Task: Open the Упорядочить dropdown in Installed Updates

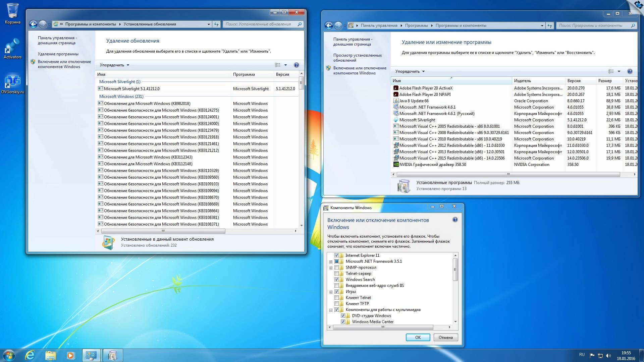Action: (x=114, y=65)
